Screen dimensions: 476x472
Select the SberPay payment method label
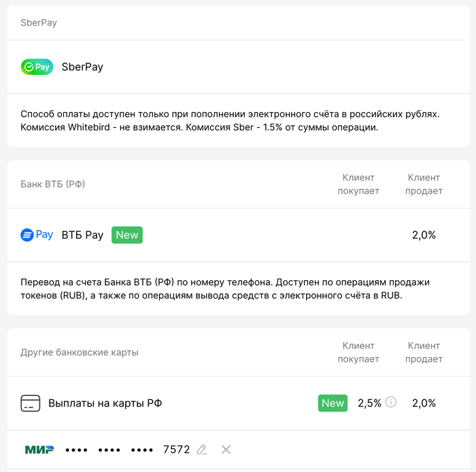tap(82, 67)
